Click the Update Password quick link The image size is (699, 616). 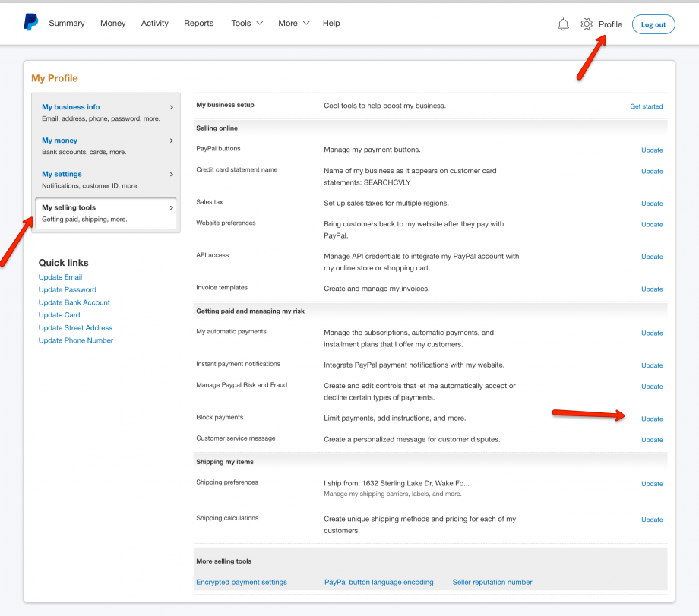pos(68,289)
